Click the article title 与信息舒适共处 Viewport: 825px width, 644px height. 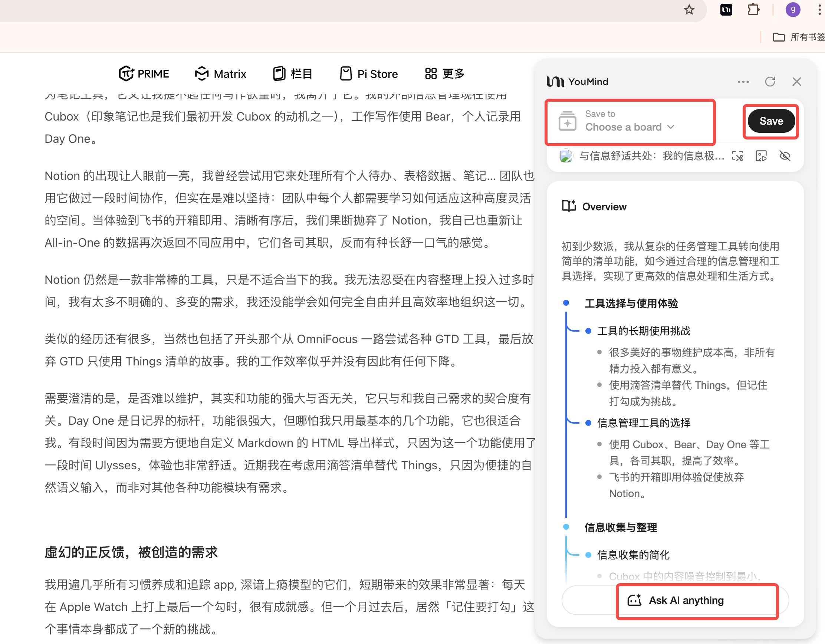652,155
